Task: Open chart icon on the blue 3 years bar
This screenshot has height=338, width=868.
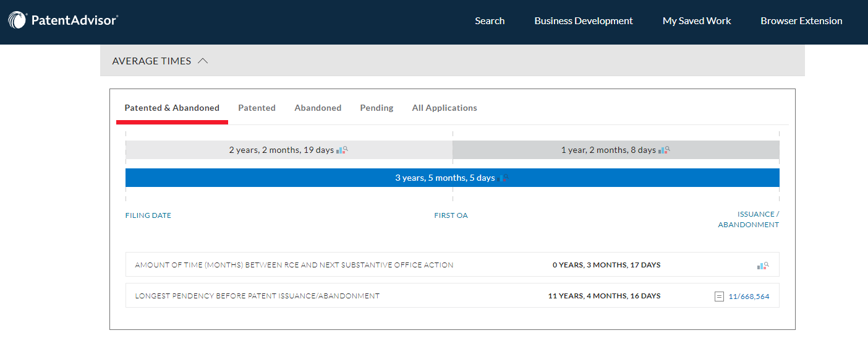Action: point(504,178)
